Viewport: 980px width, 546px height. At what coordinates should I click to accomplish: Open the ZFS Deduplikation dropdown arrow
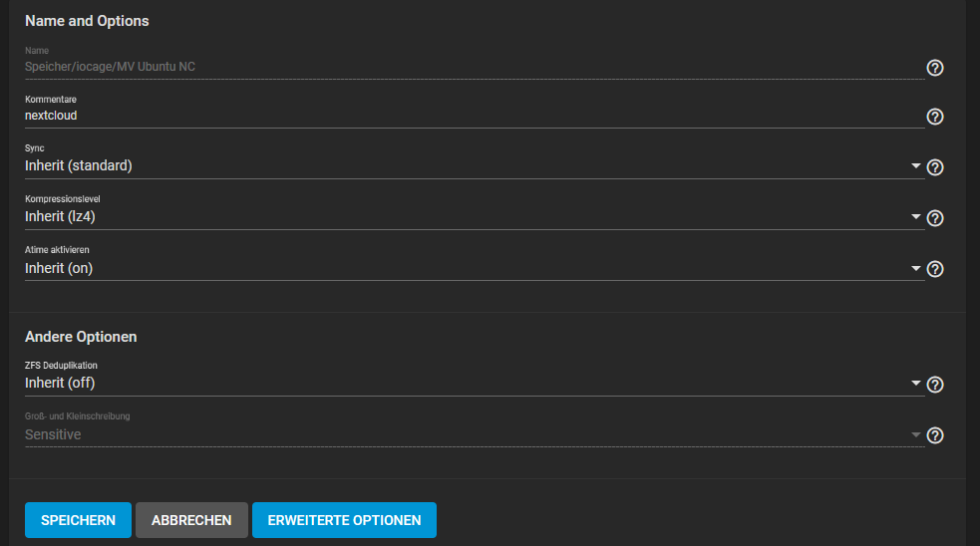[915, 384]
